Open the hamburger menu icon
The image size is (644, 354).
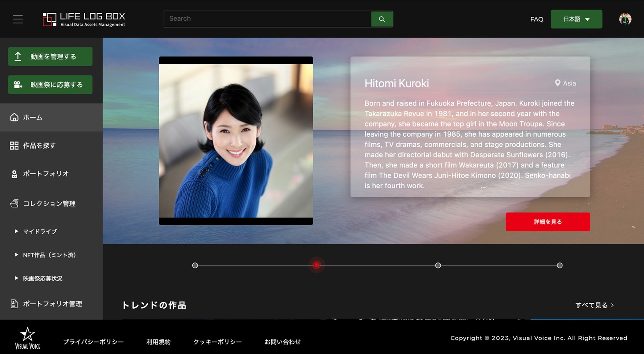(x=18, y=19)
